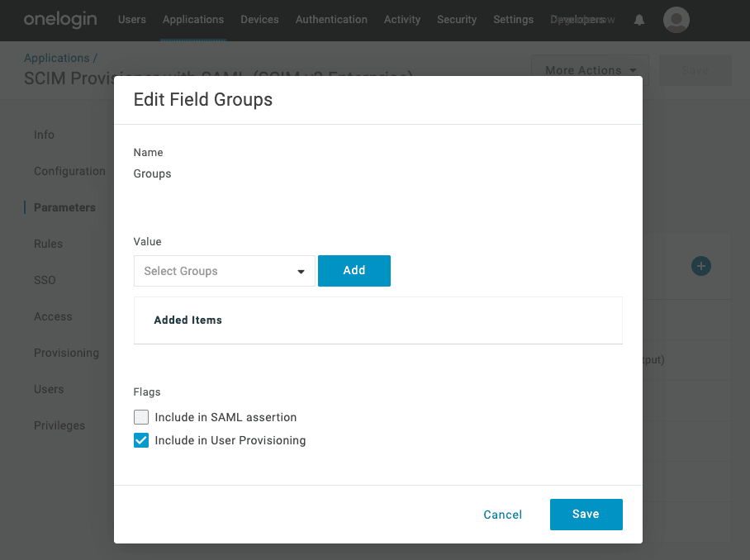Switch to the Rules tab in the sidebar
Image resolution: width=750 pixels, height=560 pixels.
[x=48, y=244]
